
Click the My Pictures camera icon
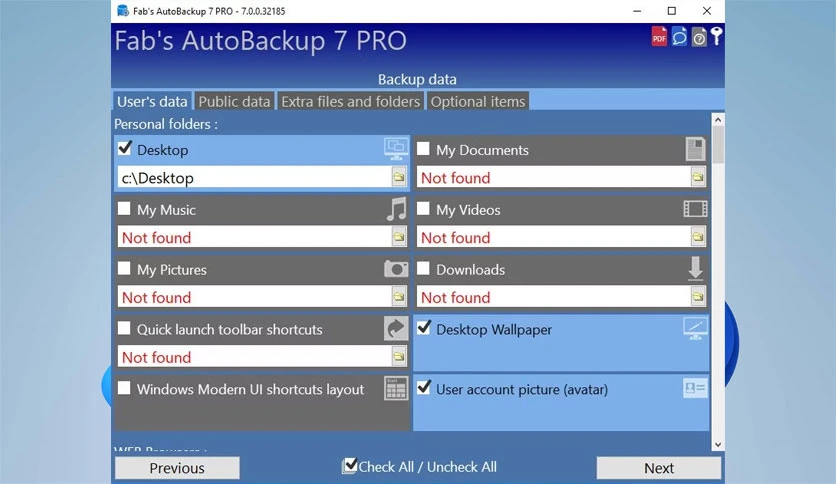coord(396,269)
